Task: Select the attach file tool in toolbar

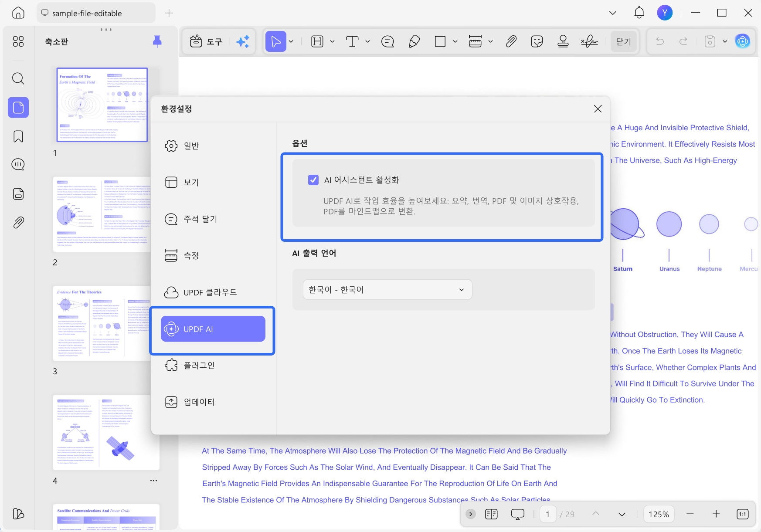Action: (511, 41)
